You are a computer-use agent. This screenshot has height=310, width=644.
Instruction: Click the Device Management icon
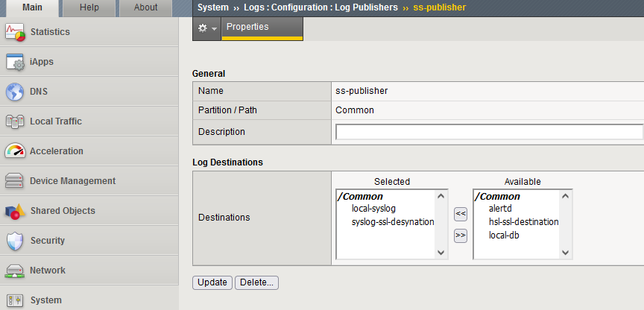[x=15, y=181]
